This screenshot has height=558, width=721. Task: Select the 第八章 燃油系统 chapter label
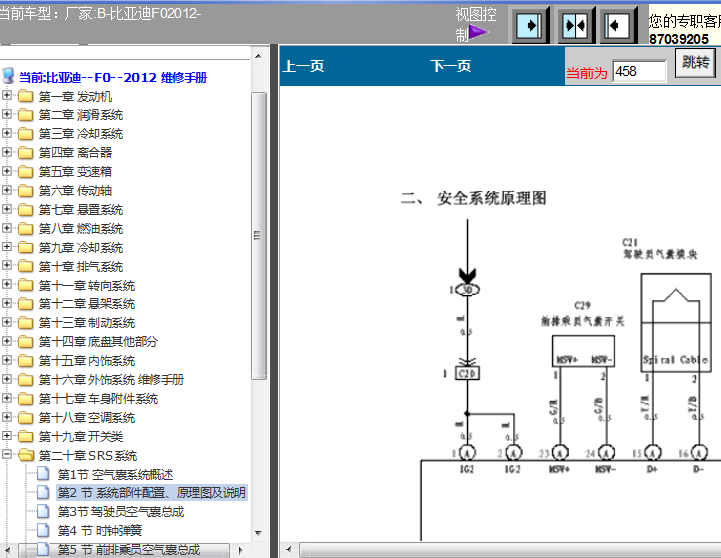[x=81, y=228]
